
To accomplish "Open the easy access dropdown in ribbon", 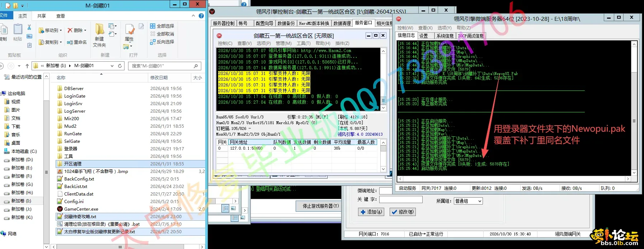I will (113, 34).
